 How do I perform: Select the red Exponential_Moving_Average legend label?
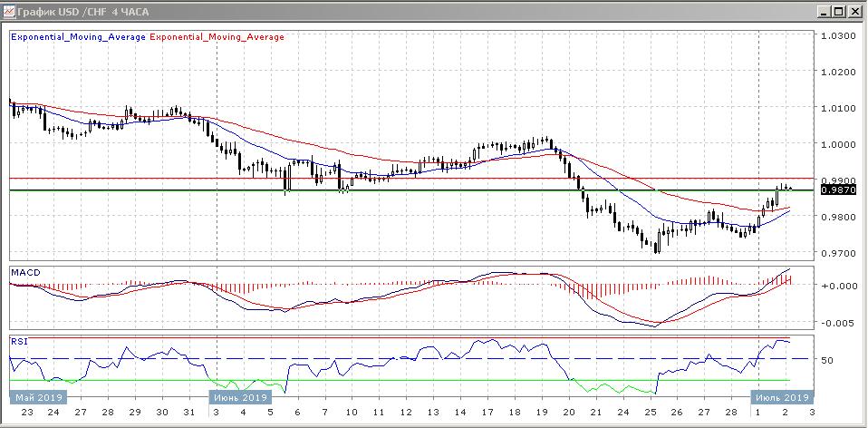coord(216,37)
